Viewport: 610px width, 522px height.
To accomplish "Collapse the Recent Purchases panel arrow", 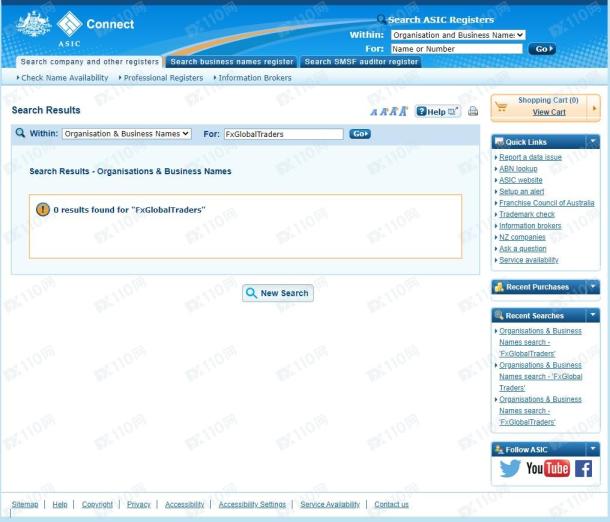I will pos(592,287).
